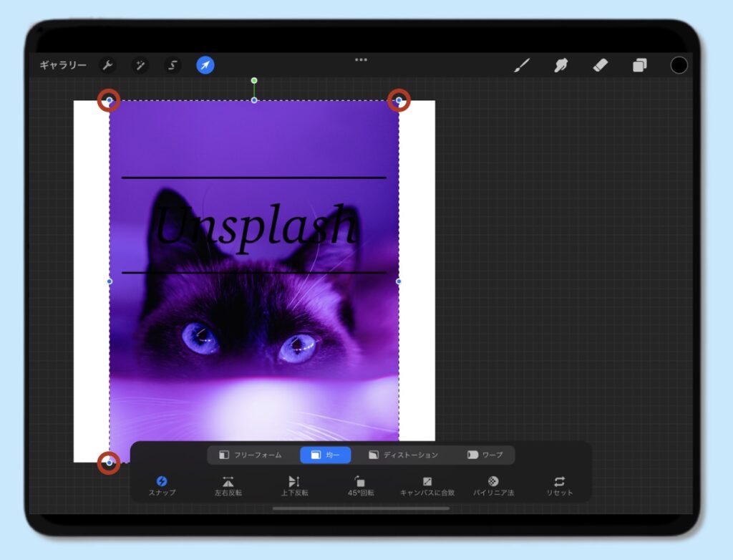Switch to フリーフォーム transform mode

point(251,455)
